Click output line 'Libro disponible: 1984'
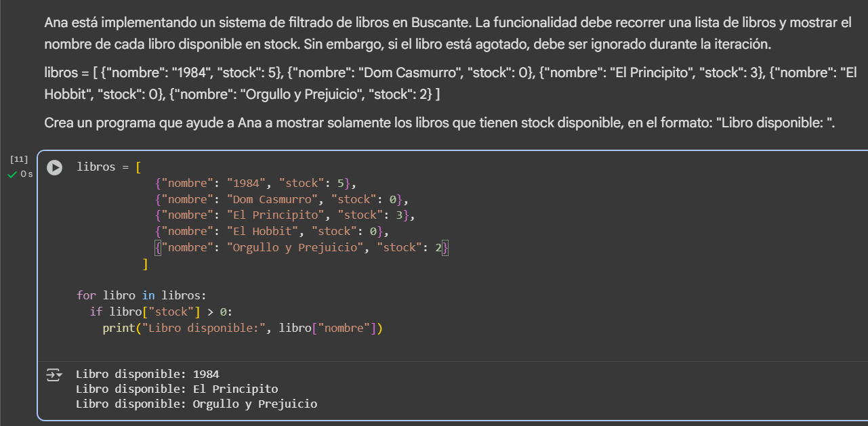This screenshot has width=868, height=426. pyautogui.click(x=147, y=374)
